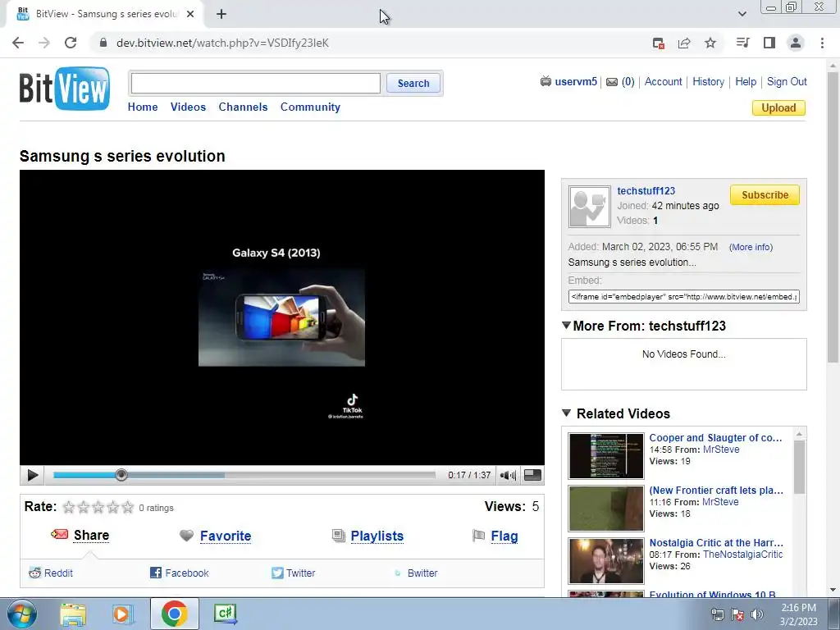The image size is (840, 630).
Task: Click the yellow Upload button
Action: click(778, 107)
